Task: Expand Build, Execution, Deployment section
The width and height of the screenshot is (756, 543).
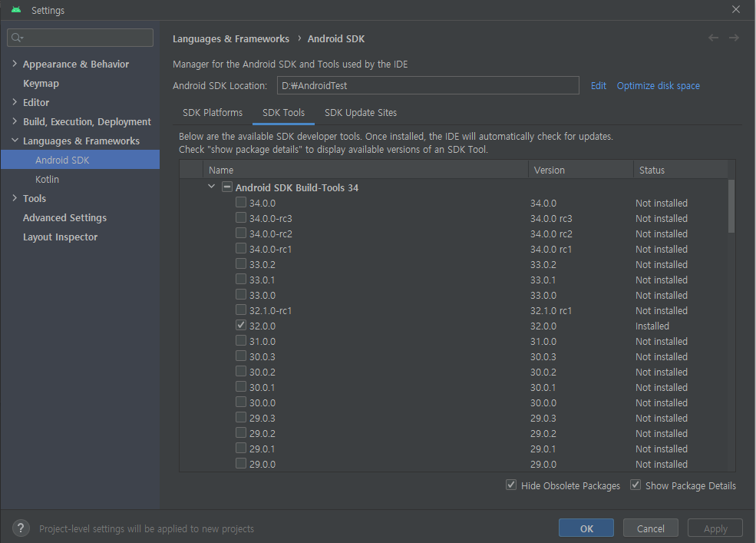Action: [x=15, y=121]
